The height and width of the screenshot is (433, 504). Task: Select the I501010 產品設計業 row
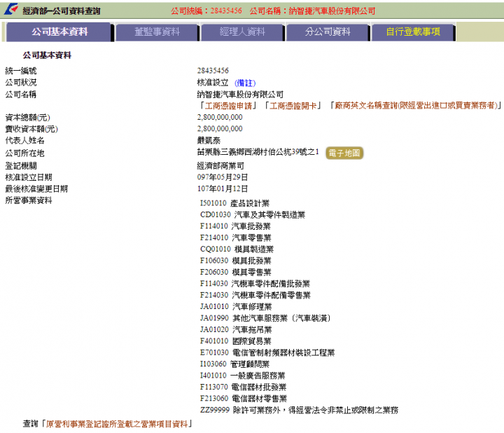pyautogui.click(x=234, y=203)
